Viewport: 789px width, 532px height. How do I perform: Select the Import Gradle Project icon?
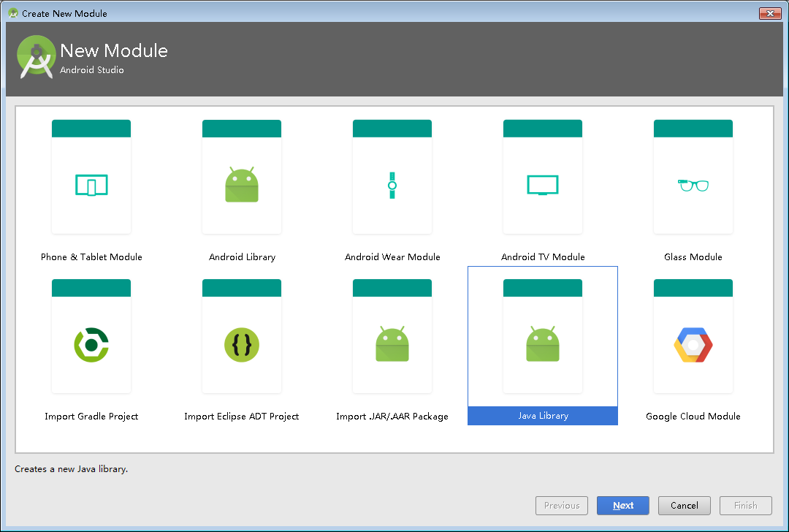point(91,345)
